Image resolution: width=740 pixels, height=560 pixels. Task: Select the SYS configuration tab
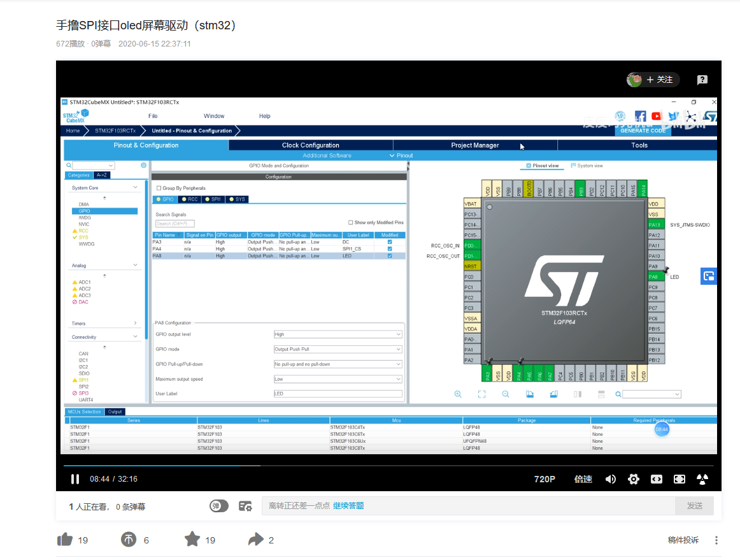(238, 199)
